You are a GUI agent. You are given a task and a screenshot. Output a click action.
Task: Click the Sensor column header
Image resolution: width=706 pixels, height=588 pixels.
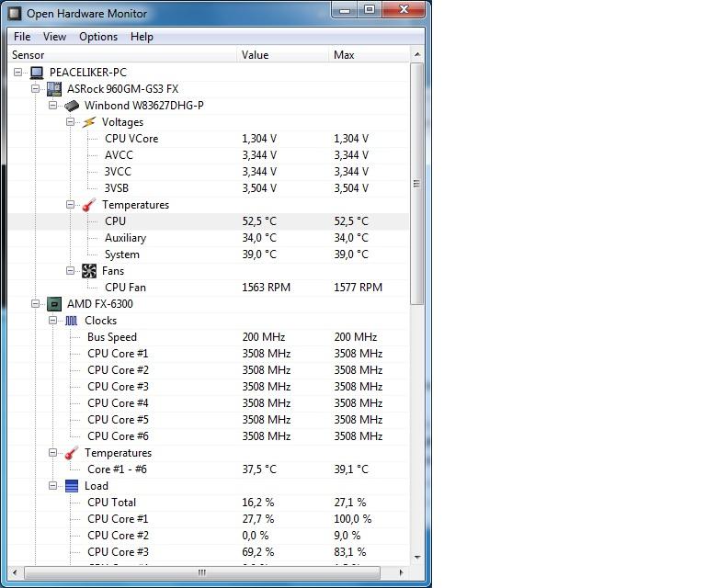(x=122, y=55)
